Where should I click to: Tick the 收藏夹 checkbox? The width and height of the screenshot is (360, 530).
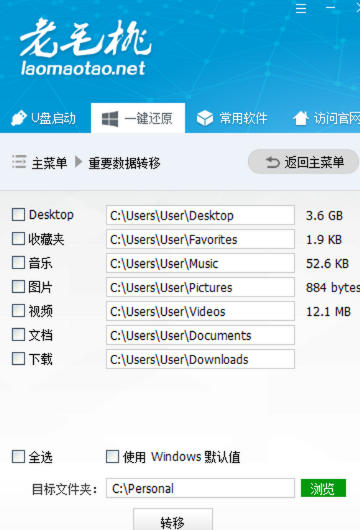click(x=18, y=238)
